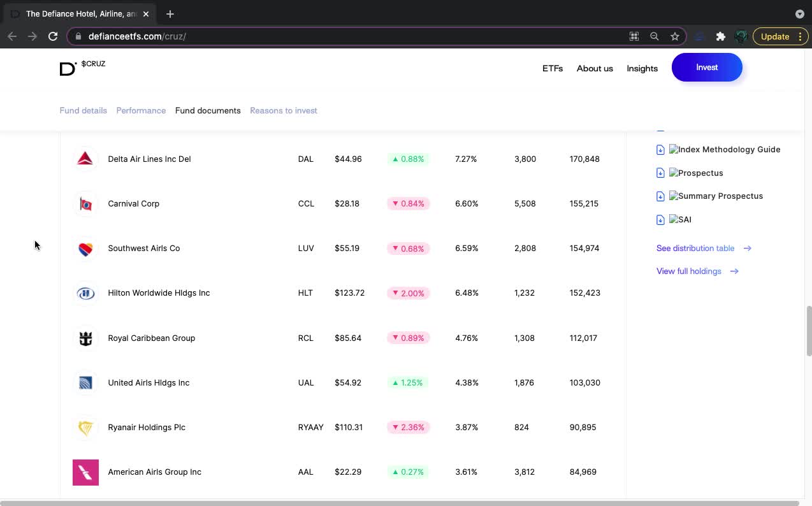
Task: Click the download icon next to Summary Prospectus
Action: pyautogui.click(x=660, y=196)
